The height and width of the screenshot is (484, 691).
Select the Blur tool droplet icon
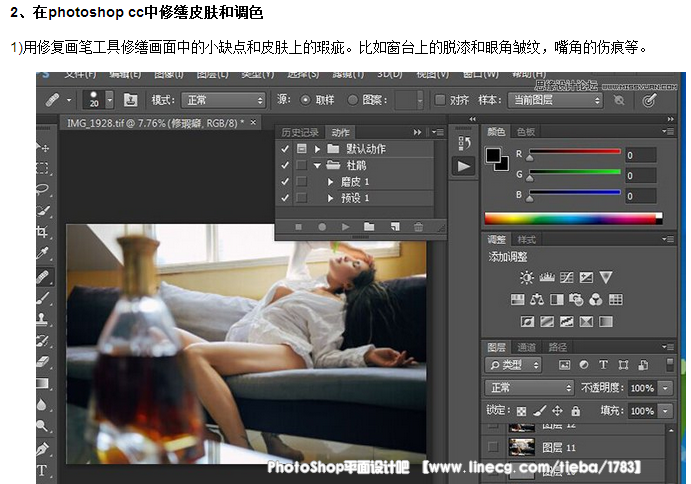click(x=42, y=404)
